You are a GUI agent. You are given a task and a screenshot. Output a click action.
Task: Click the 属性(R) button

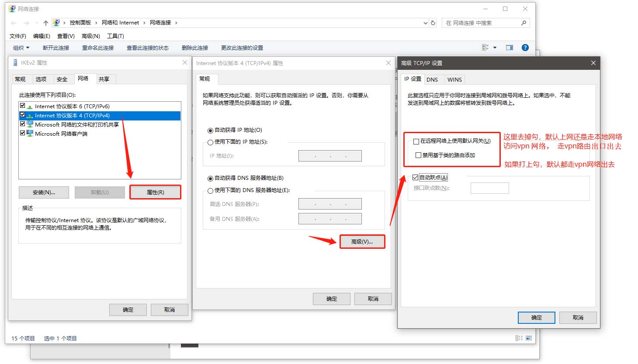pos(155,192)
